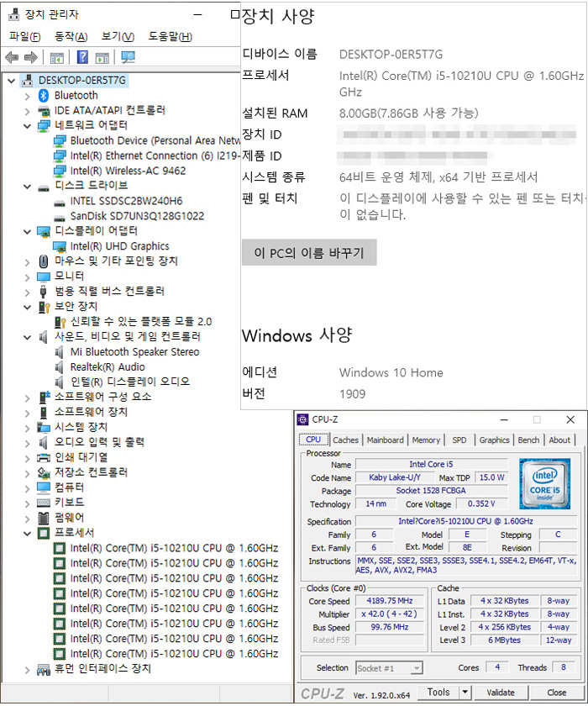Click the 인쇄 대기열 printer icon
588x706 pixels.
(x=43, y=458)
